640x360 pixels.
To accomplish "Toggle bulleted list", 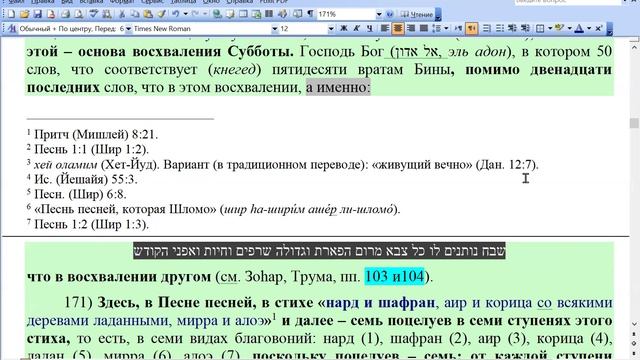I will [x=500, y=29].
